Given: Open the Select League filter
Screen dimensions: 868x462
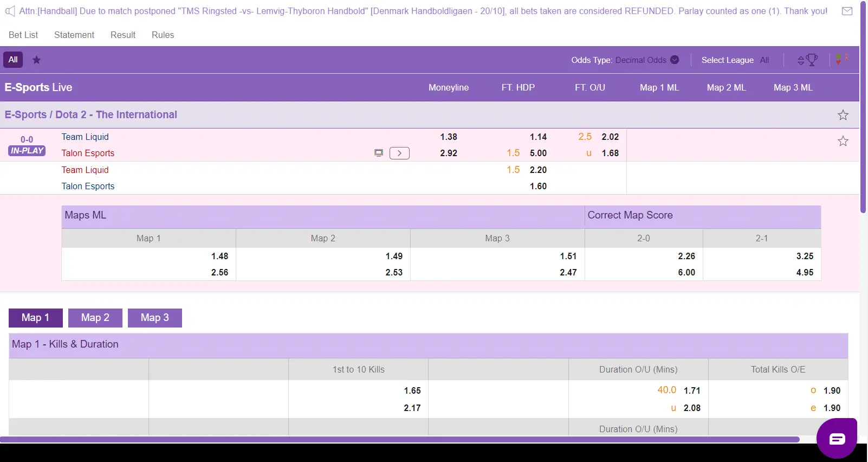Looking at the screenshot, I should pyautogui.click(x=735, y=60).
